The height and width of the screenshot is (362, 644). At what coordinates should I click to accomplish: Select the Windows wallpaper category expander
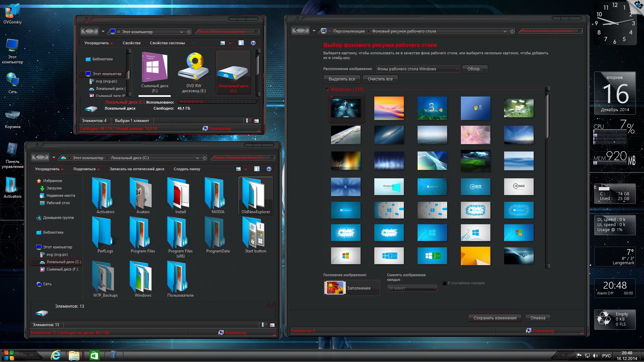tap(327, 89)
